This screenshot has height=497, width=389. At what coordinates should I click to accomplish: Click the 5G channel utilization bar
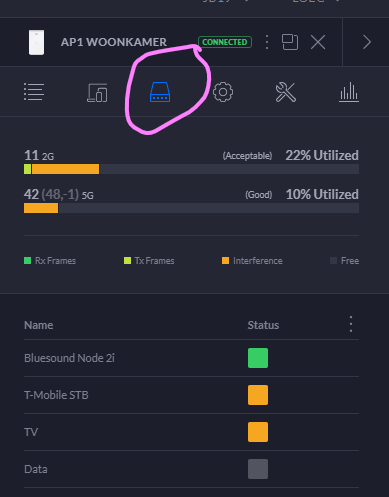191,208
